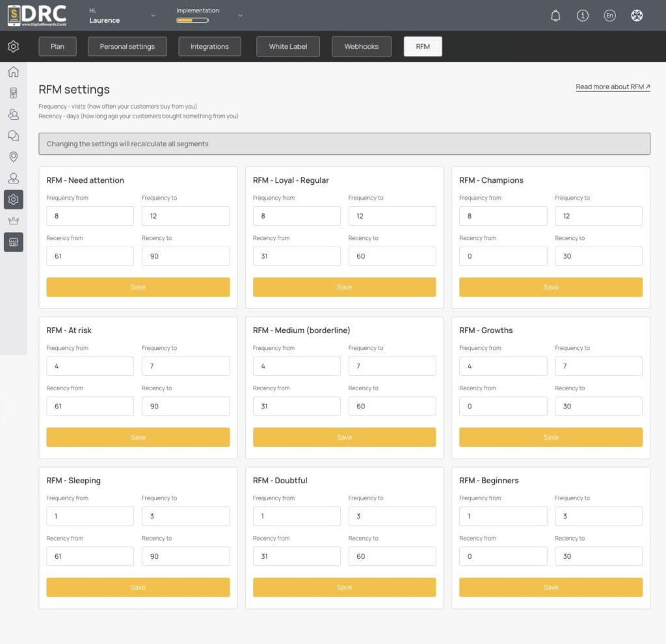Viewport: 666px width, 644px height.
Task: Open the Integrations tab
Action: coord(209,46)
